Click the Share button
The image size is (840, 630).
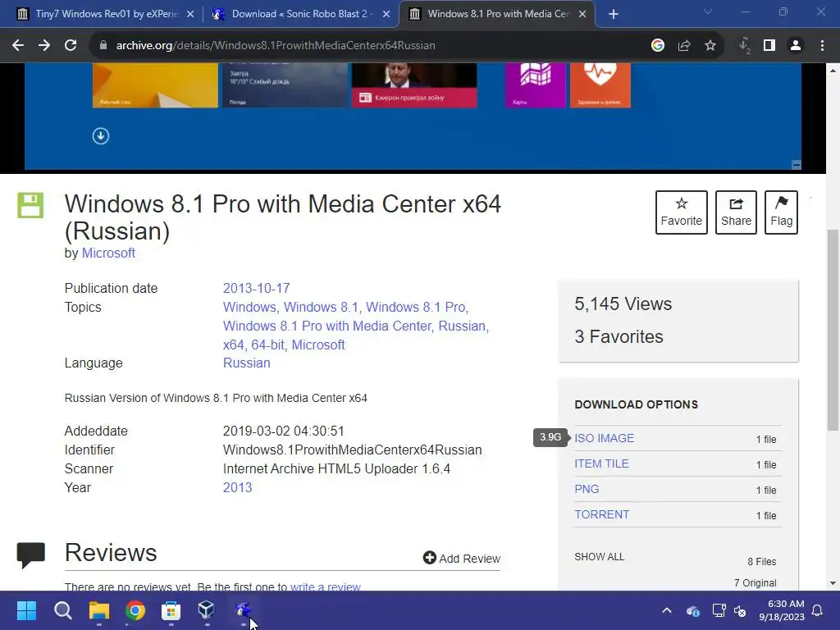736,212
